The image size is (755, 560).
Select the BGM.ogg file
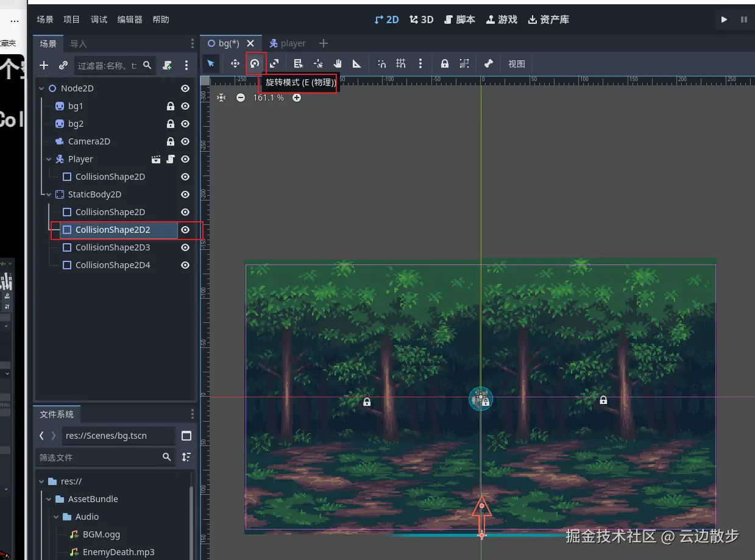(x=101, y=534)
